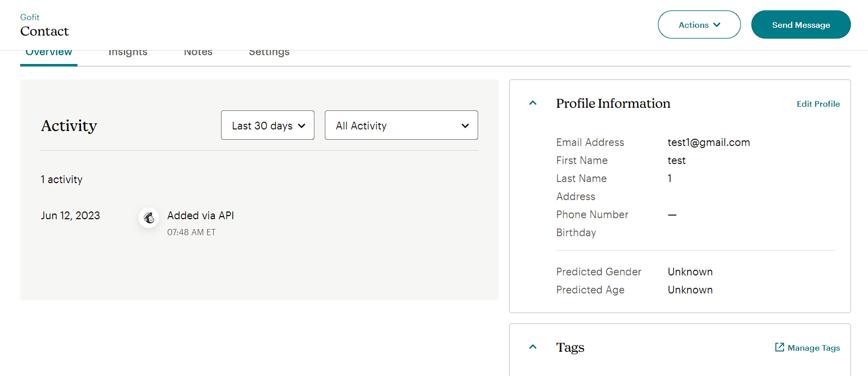Click the dropdown arrow in the Last 30 days selector
This screenshot has width=868, height=376.
pos(302,125)
